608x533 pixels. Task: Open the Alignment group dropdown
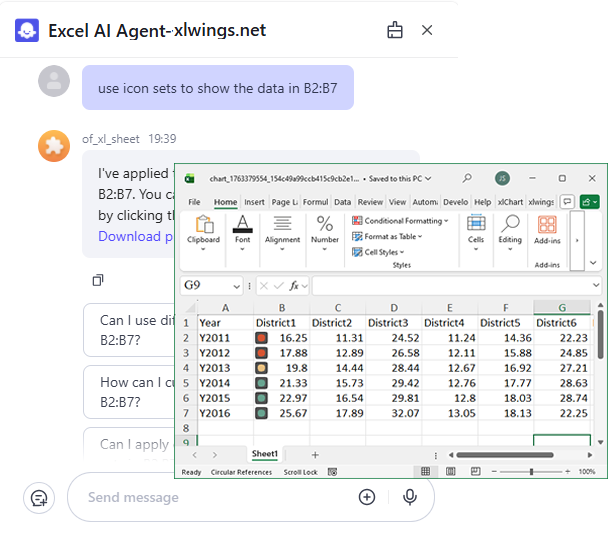tap(282, 233)
